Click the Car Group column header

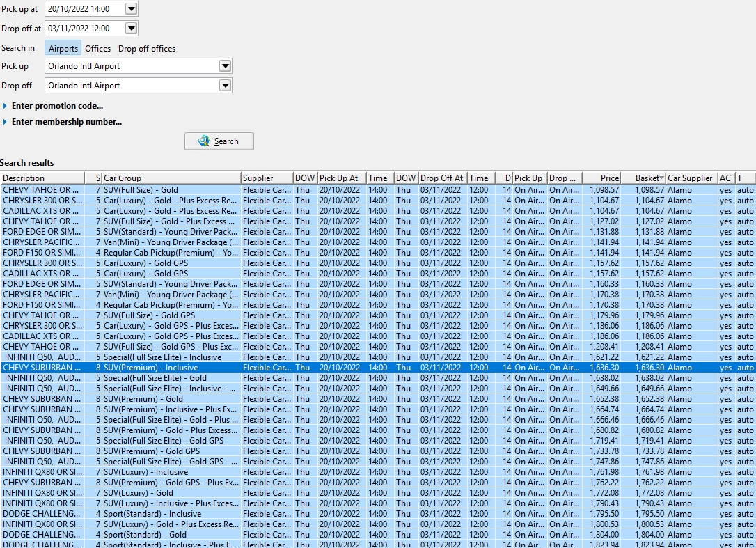(x=171, y=178)
